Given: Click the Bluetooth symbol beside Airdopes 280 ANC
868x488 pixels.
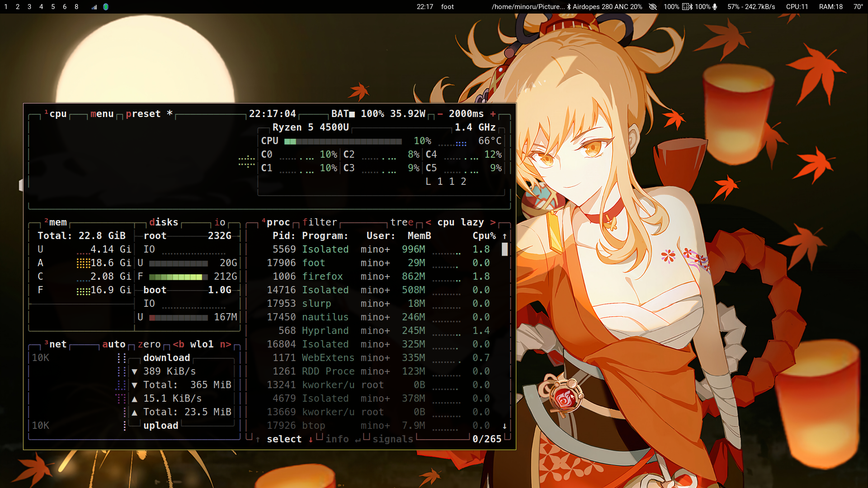Looking at the screenshot, I should [x=569, y=7].
